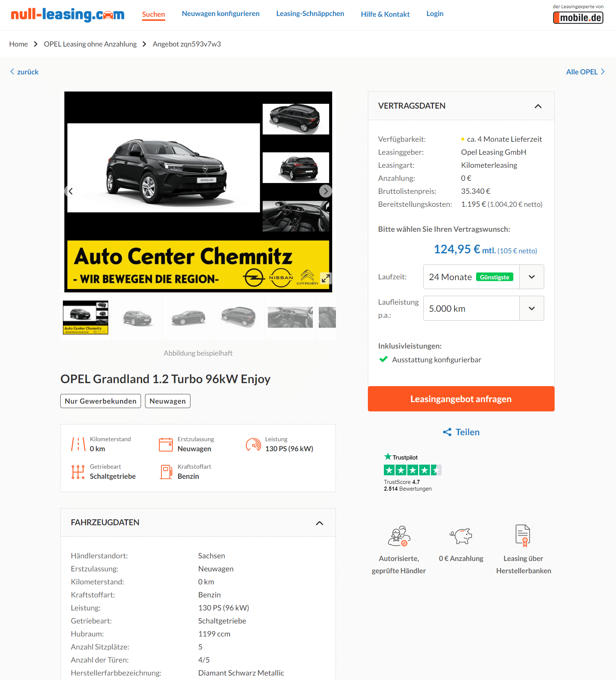Click OPEL Leasing ohne Anzahlung breadcrumb
This screenshot has height=680, width=616.
point(90,44)
